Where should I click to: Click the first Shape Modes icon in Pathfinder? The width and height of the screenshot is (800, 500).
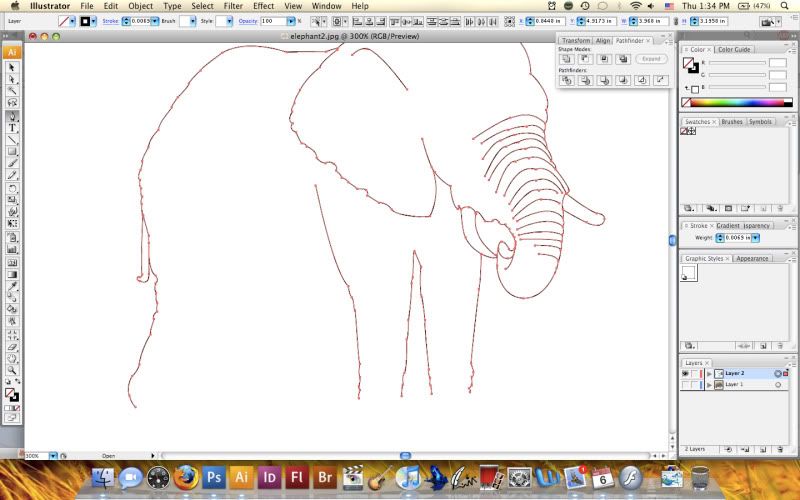click(x=567, y=59)
